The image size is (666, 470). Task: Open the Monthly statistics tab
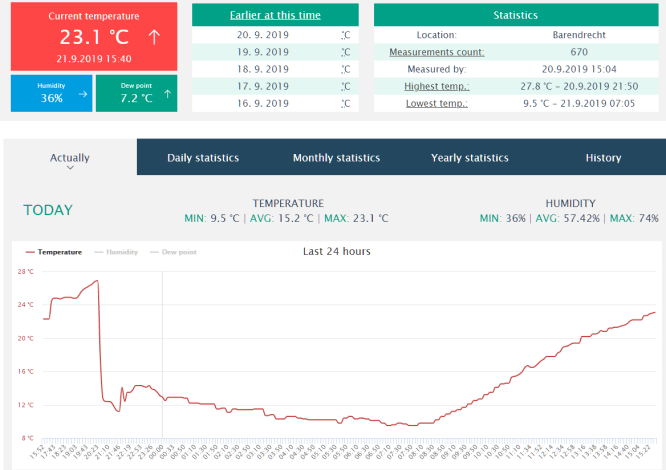coord(336,158)
